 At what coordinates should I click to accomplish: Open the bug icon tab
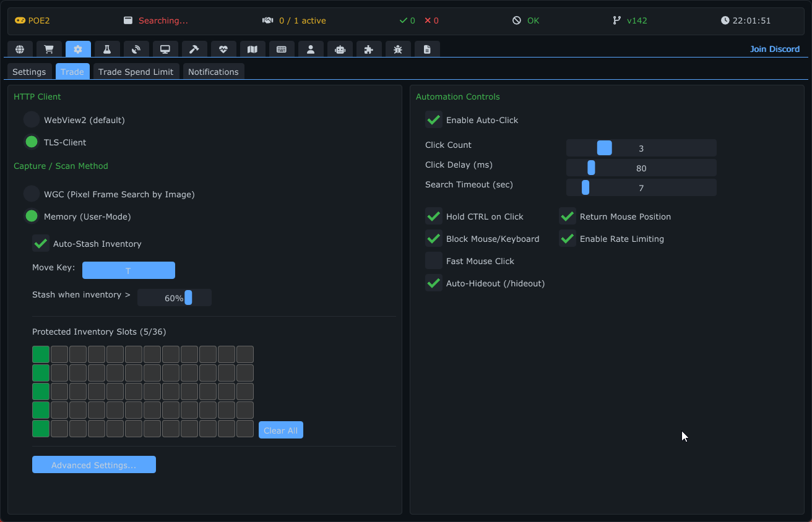398,49
